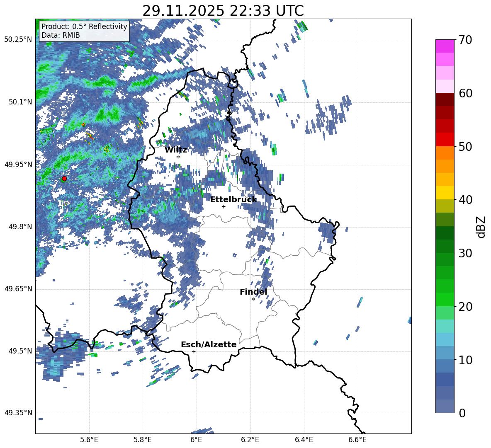This screenshot has width=491, height=448.
Task: Click the 0 tick on colorbar
Action: [x=462, y=413]
